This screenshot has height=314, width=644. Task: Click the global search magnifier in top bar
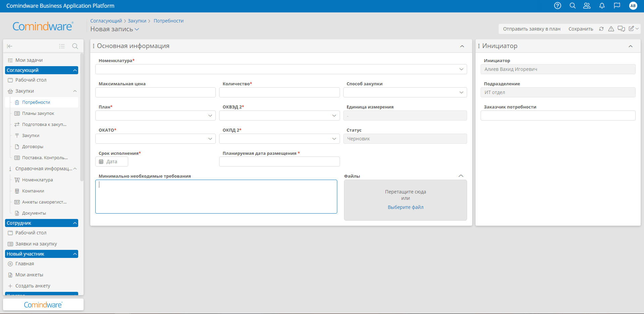coord(573,6)
